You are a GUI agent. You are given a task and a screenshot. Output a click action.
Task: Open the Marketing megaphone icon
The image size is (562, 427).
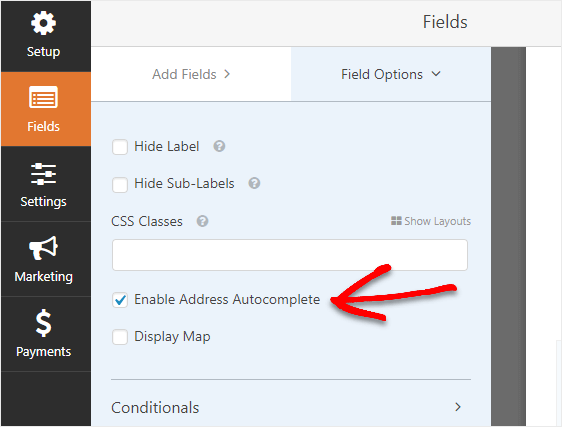point(43,248)
